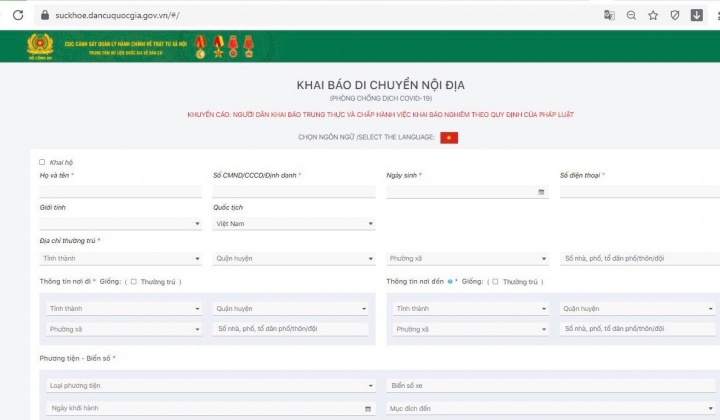Click the (PHÒNG CHỐNG DỊCH COVID-19) subtitle

(381, 98)
